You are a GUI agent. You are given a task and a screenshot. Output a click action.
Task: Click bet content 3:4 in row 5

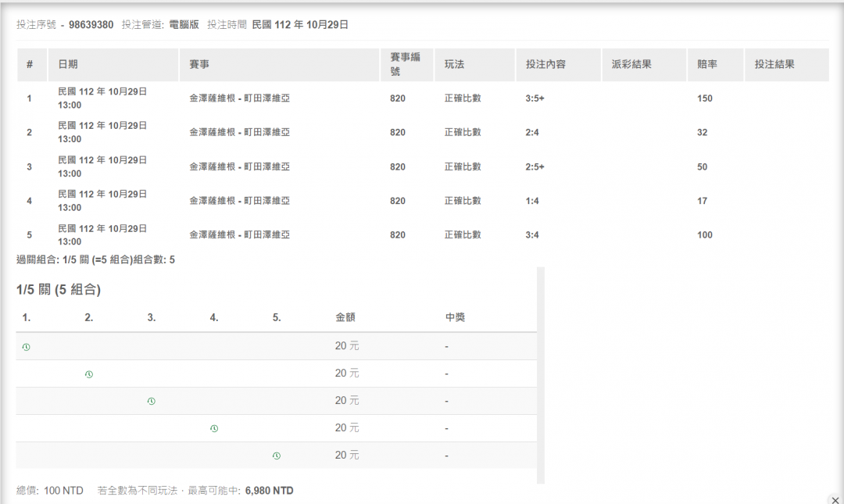532,234
